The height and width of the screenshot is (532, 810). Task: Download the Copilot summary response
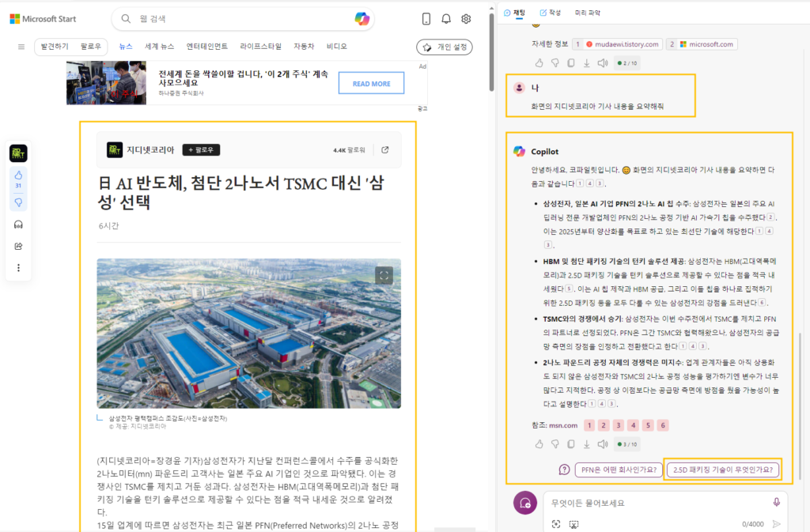[x=586, y=443]
